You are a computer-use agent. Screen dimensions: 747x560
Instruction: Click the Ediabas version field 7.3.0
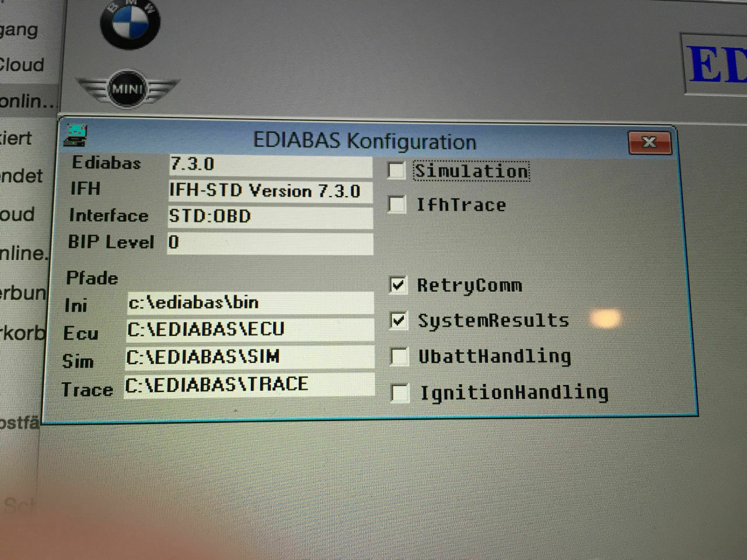point(270,165)
